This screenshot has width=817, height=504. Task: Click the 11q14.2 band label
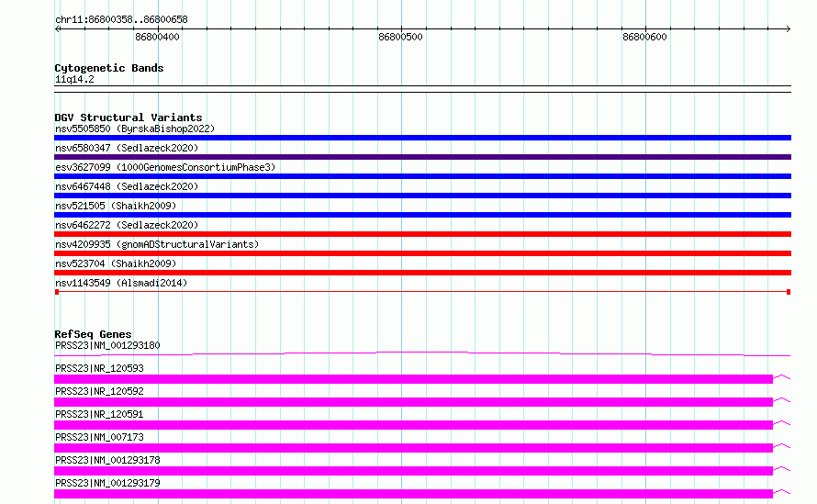[74, 79]
